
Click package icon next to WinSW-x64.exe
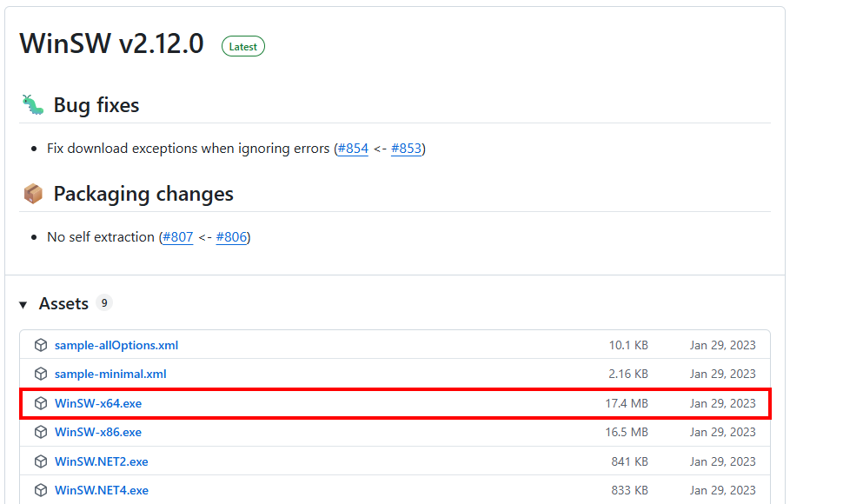pos(40,403)
